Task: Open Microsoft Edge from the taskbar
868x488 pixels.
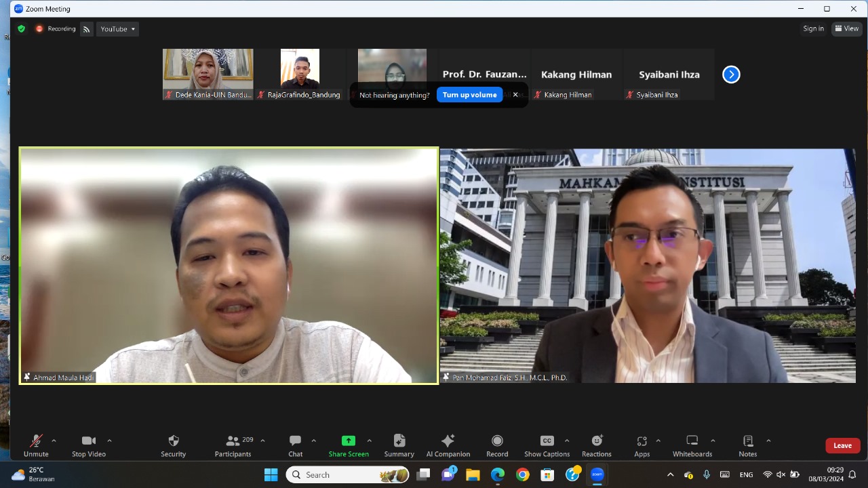Action: [498, 474]
